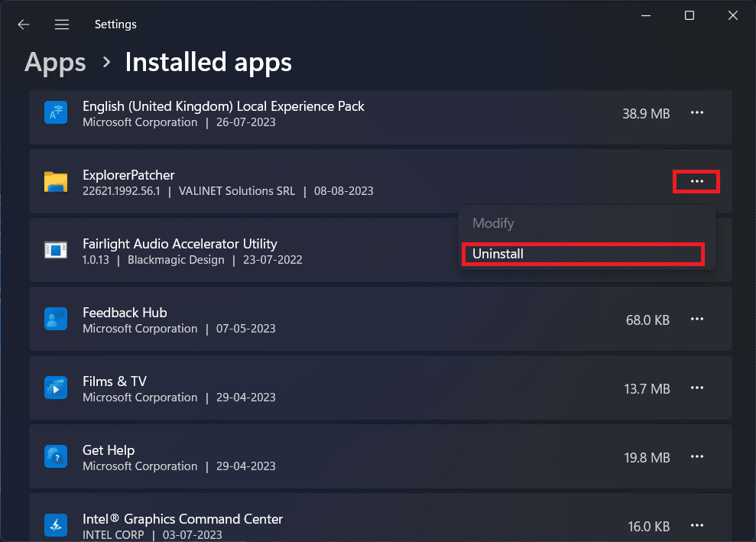Open Intel Graphics Command Center options menu
The width and height of the screenshot is (756, 542).
[696, 525]
